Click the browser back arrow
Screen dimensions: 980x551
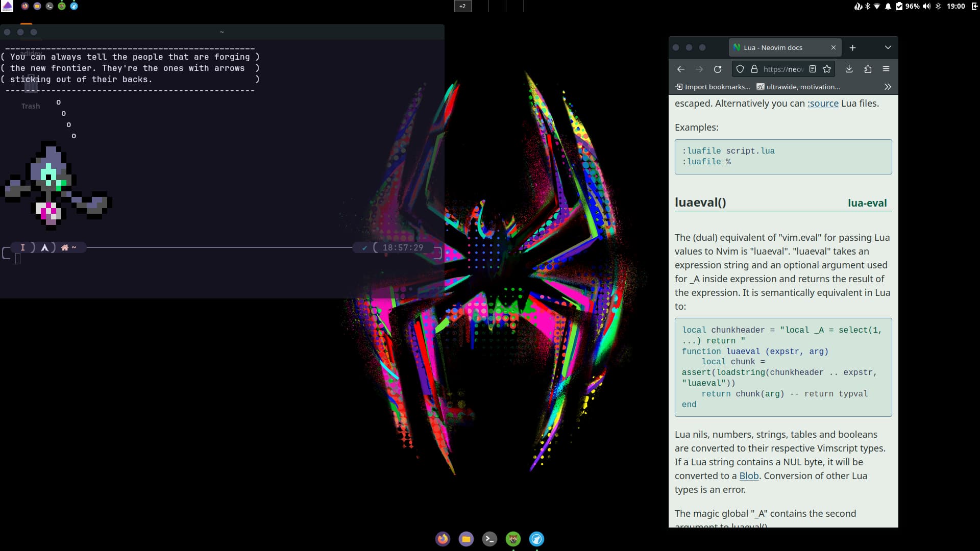pyautogui.click(x=680, y=69)
